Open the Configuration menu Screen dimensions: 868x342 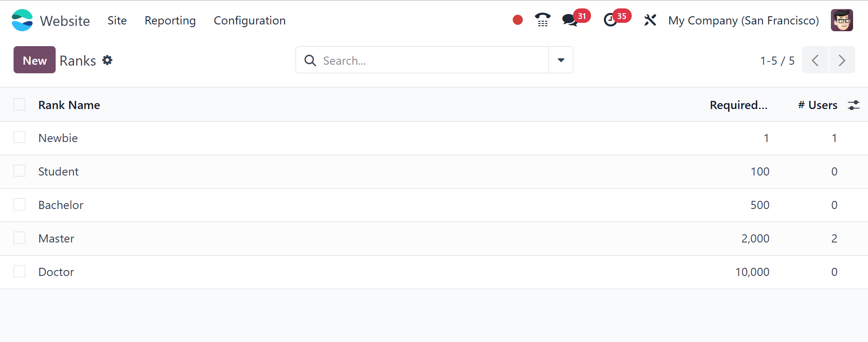(x=249, y=20)
